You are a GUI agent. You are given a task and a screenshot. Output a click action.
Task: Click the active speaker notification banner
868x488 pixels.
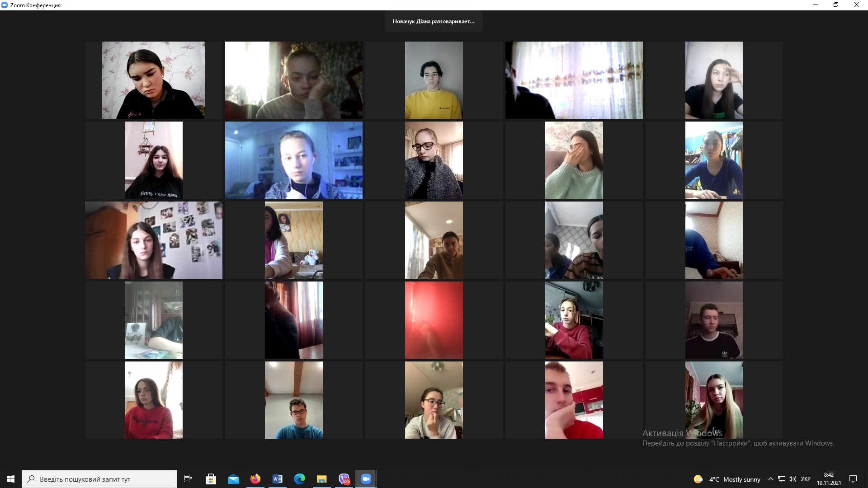(434, 21)
